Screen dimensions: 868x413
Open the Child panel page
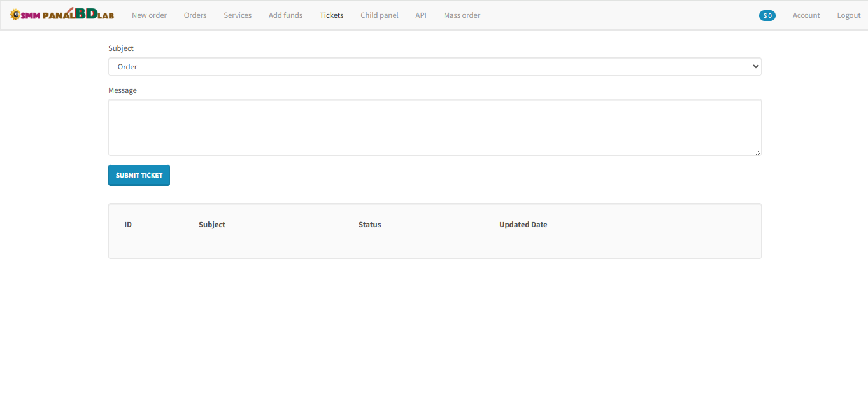379,15
